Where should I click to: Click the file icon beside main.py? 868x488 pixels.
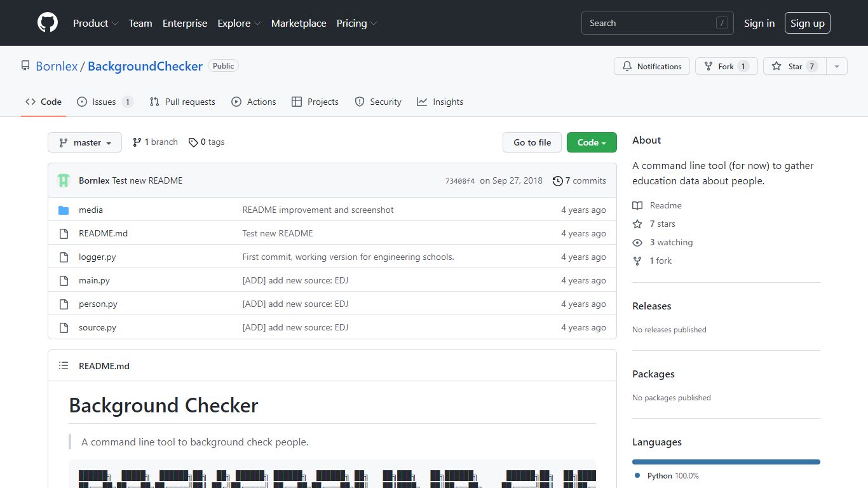[64, 280]
